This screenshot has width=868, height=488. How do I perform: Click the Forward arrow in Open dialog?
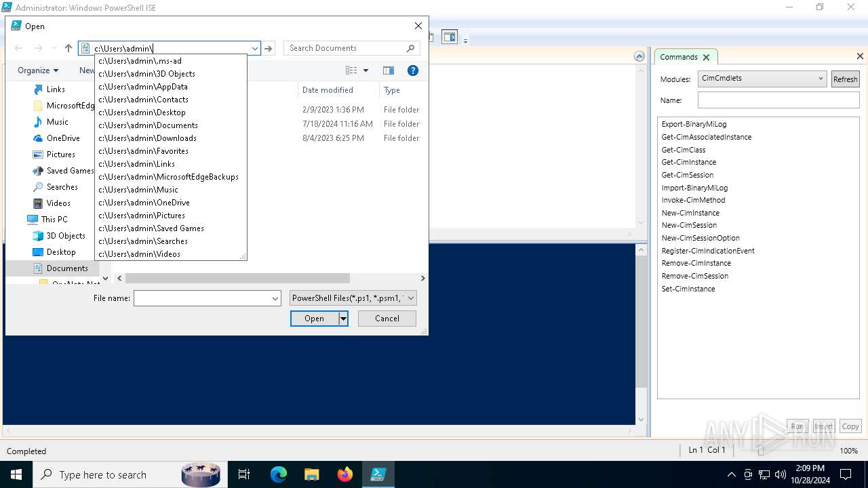point(39,48)
